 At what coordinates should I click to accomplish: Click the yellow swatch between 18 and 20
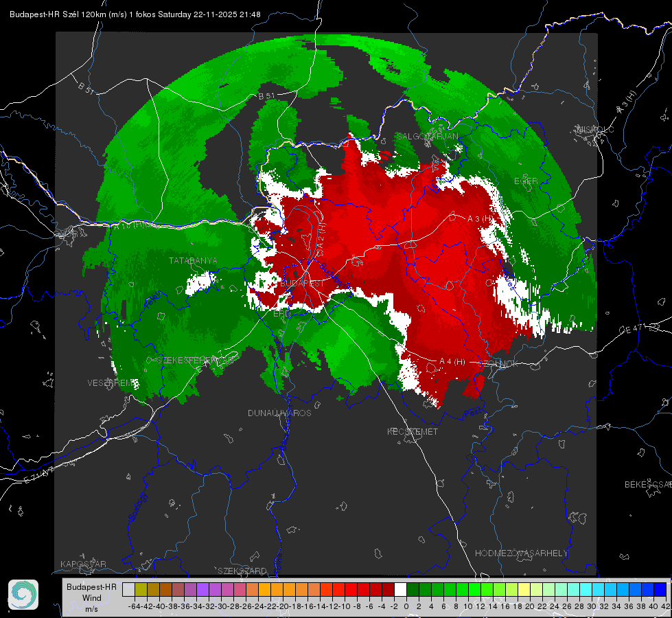pyautogui.click(x=524, y=589)
